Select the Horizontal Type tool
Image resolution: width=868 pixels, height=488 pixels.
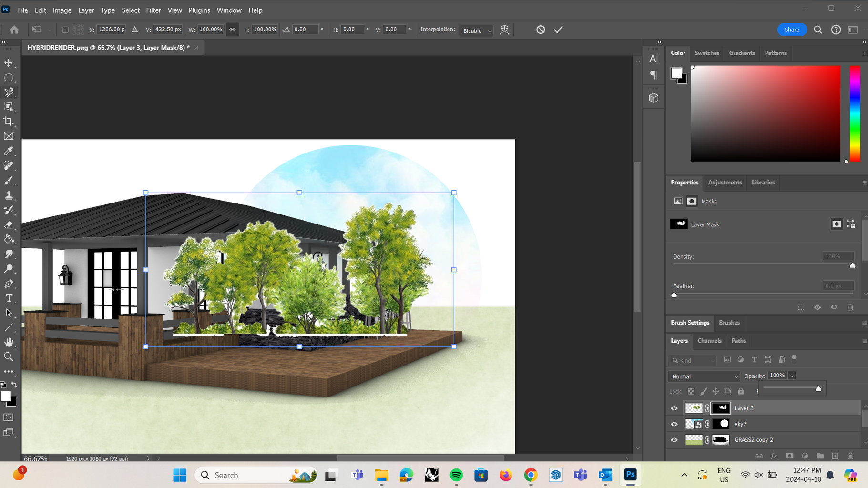pyautogui.click(x=9, y=298)
